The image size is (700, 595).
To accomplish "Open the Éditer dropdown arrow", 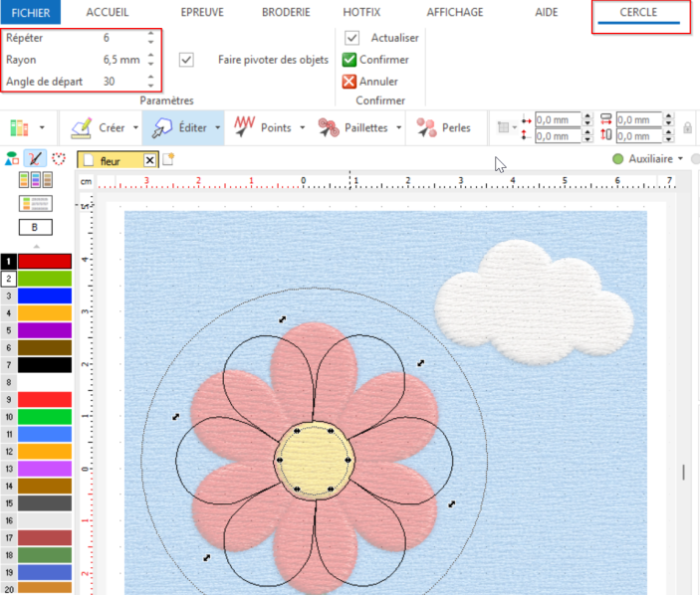I will tap(217, 128).
